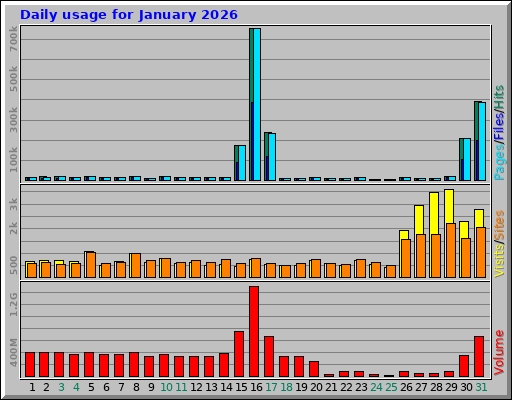Click the 1.2G volume axis label
The image size is (512, 400).
coord(13,304)
